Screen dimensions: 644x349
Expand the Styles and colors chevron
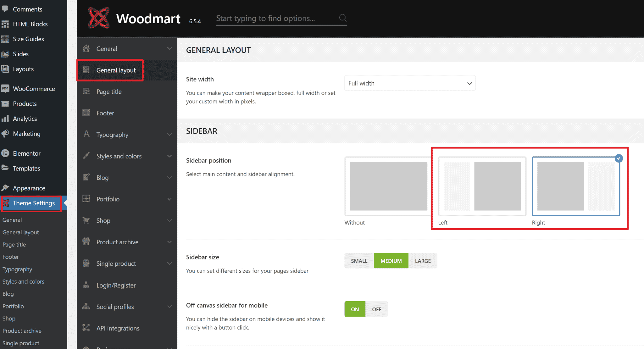point(169,156)
